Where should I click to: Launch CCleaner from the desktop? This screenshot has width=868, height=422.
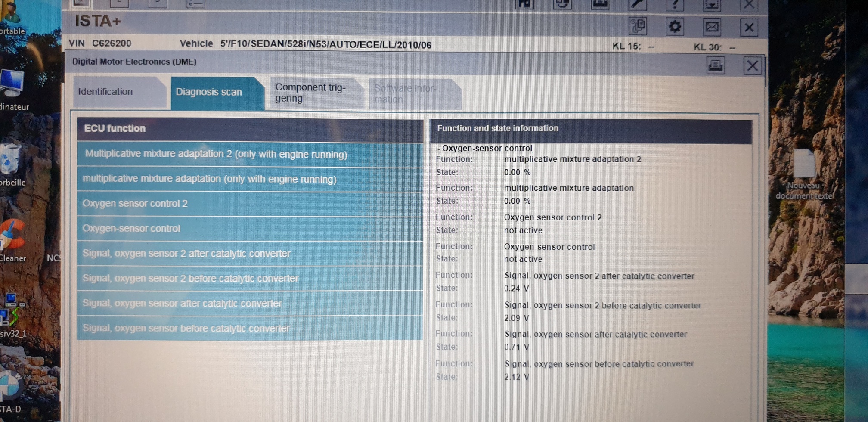[x=13, y=241]
